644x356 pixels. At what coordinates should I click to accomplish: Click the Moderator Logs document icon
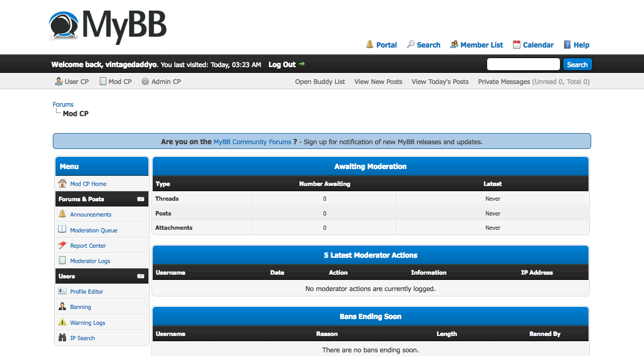62,260
